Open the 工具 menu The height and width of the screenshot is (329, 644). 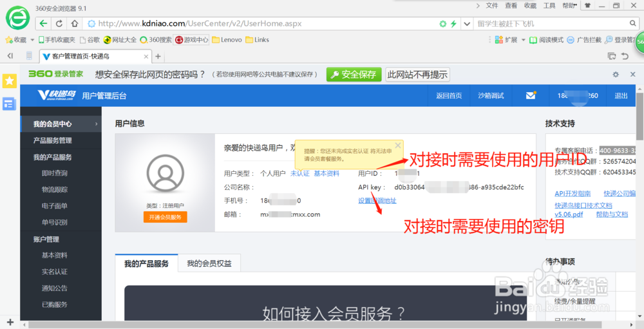[x=549, y=6]
